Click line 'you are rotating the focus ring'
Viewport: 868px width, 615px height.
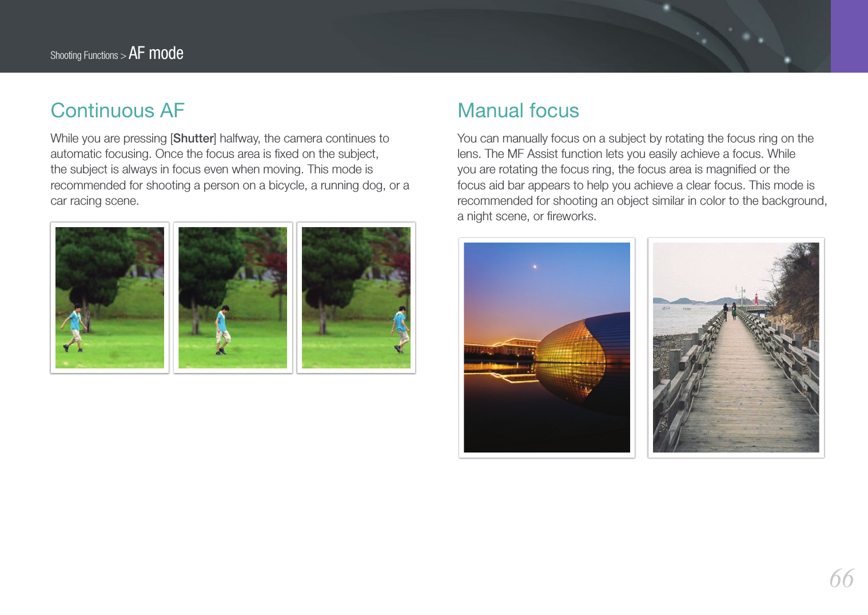pos(623,169)
